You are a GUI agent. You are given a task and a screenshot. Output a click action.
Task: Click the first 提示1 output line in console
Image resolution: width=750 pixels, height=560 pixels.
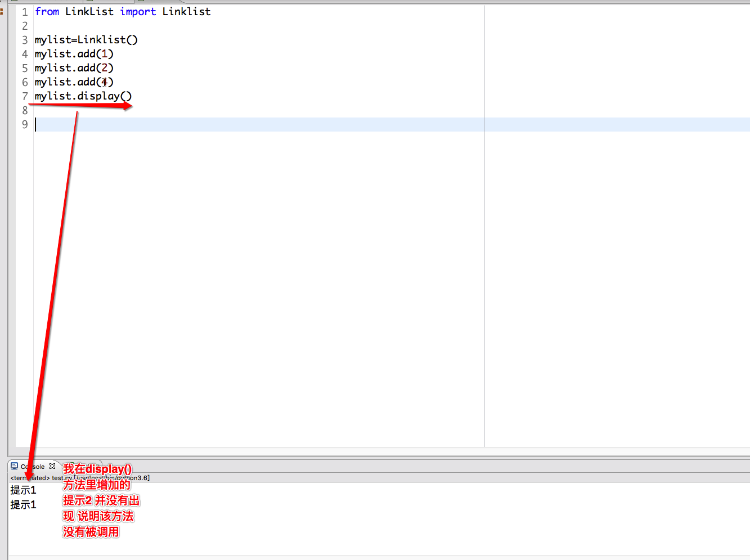(23, 490)
